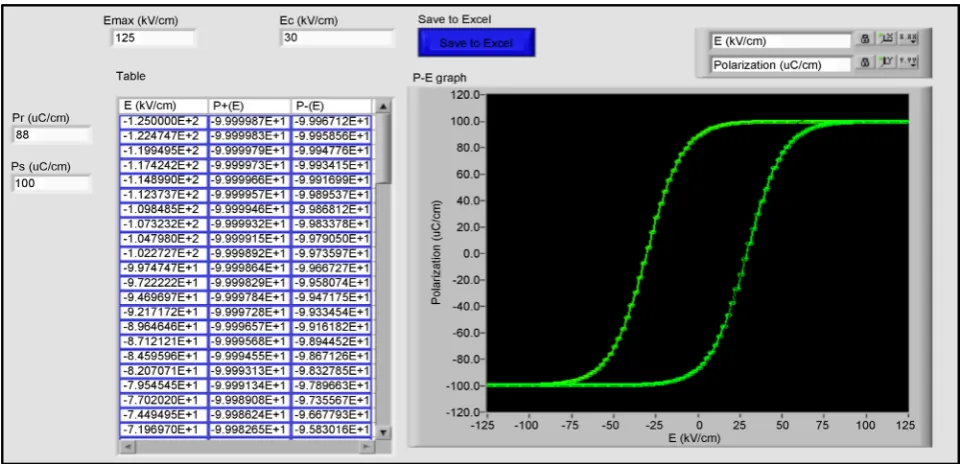Select cell -9.735567E+1
The height and width of the screenshot is (464, 965).
pyautogui.click(x=332, y=401)
